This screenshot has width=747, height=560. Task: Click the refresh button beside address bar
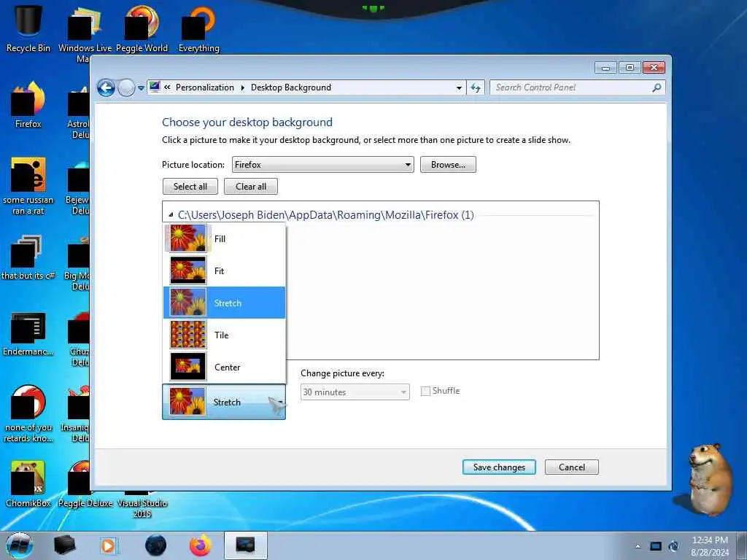pyautogui.click(x=476, y=87)
